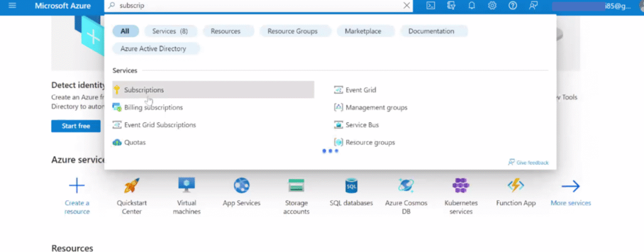644x252 pixels.
Task: Open Directories and subscriptions filter icon
Action: tap(452, 6)
